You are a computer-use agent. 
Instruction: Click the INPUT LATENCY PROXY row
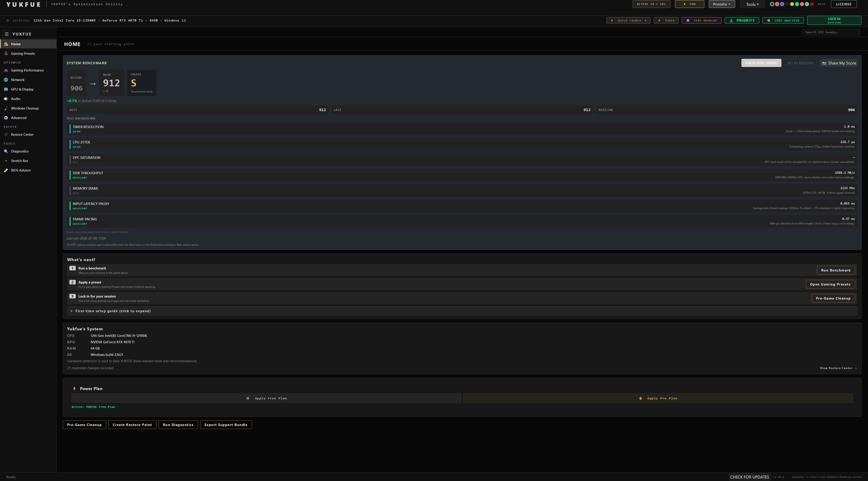(462, 206)
